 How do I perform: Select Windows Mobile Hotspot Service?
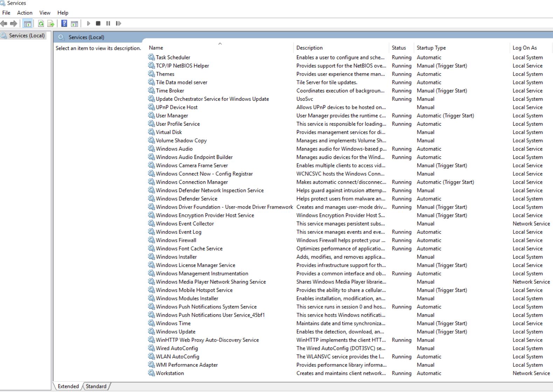194,290
